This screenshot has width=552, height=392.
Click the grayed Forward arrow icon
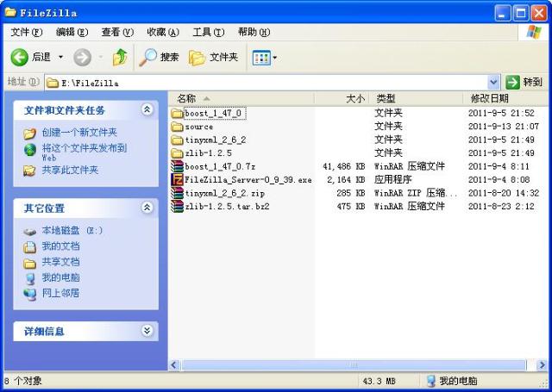coord(83,58)
